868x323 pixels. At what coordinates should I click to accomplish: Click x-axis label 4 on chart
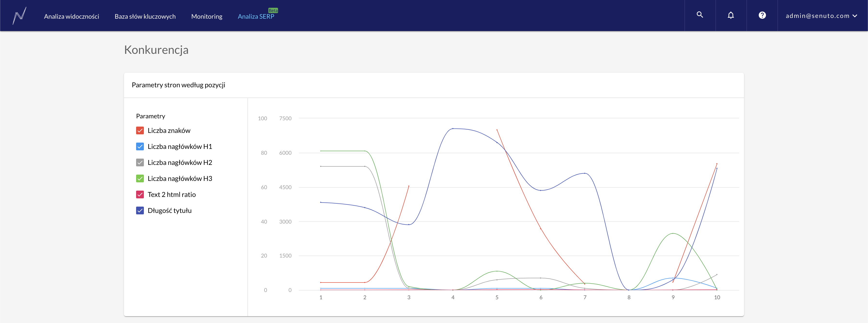pyautogui.click(x=453, y=297)
